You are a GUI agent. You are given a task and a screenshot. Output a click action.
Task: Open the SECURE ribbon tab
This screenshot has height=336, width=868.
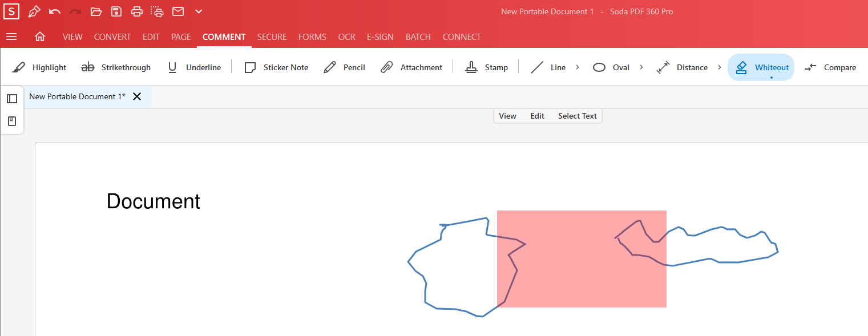click(x=272, y=37)
